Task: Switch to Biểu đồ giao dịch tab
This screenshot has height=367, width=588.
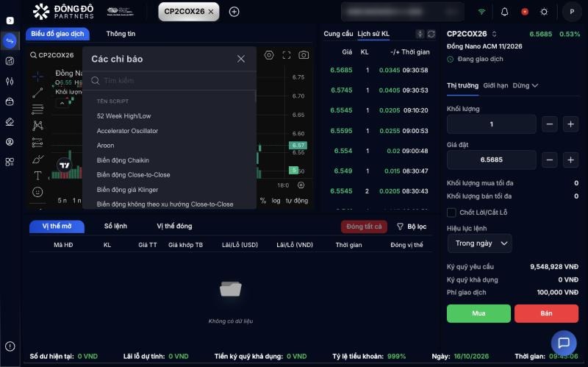Action: (57, 34)
